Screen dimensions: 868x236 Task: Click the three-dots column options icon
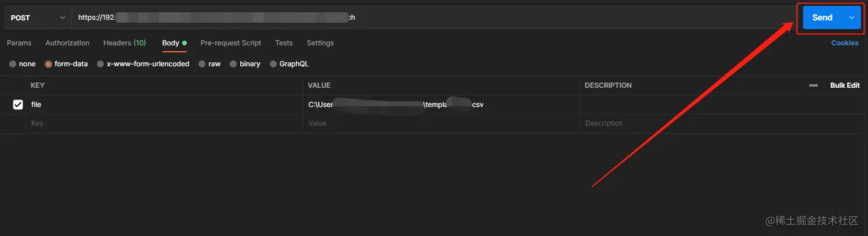813,85
